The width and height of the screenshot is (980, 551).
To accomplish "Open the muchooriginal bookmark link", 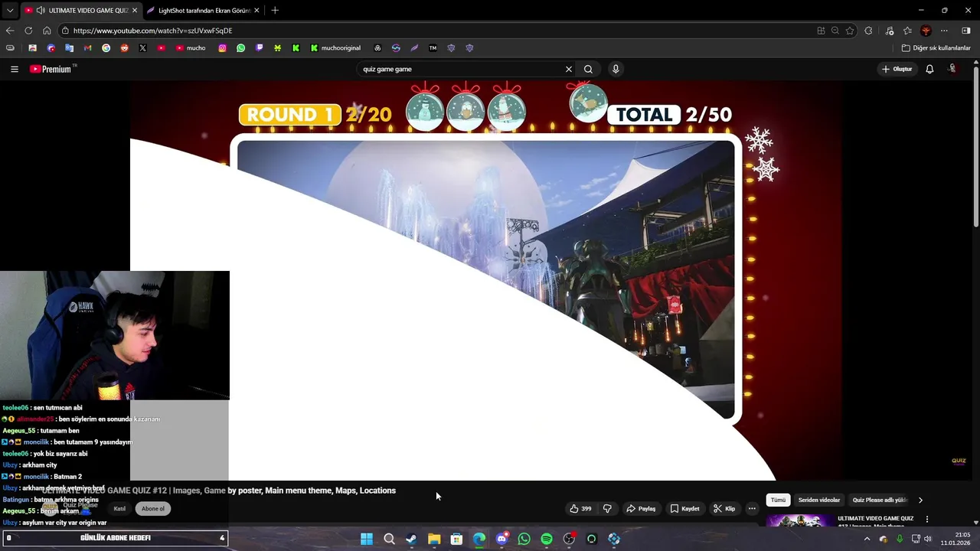I will (335, 47).
